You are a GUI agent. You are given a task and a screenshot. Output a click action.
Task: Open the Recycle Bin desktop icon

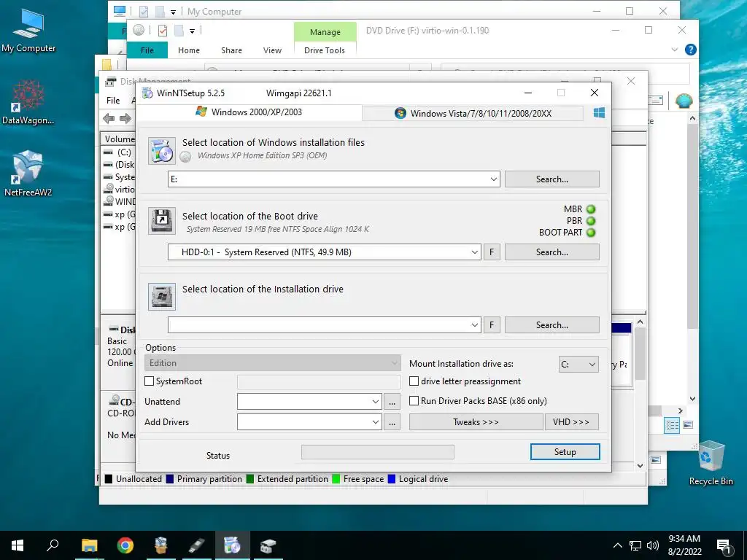(x=711, y=463)
